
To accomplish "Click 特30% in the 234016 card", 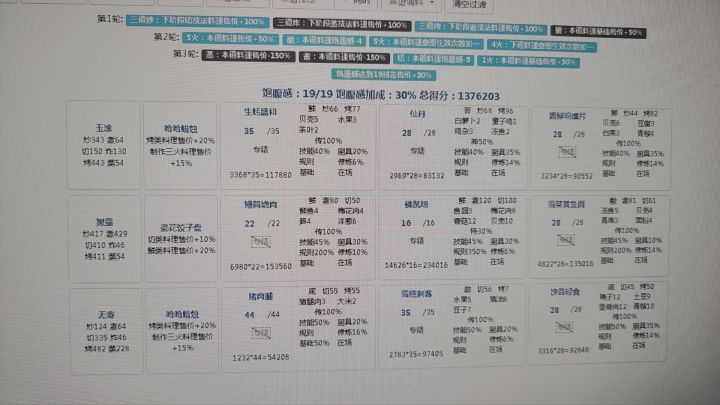I will pos(481,231).
